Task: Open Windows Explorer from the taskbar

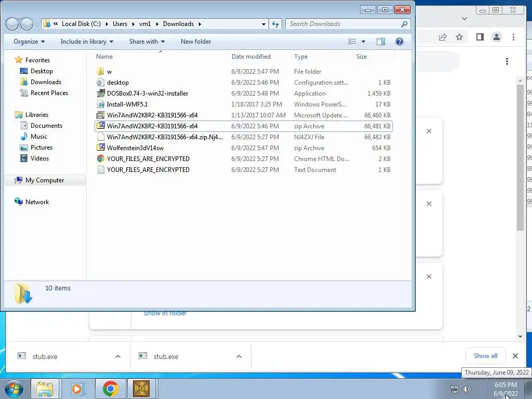Action: [x=45, y=389]
